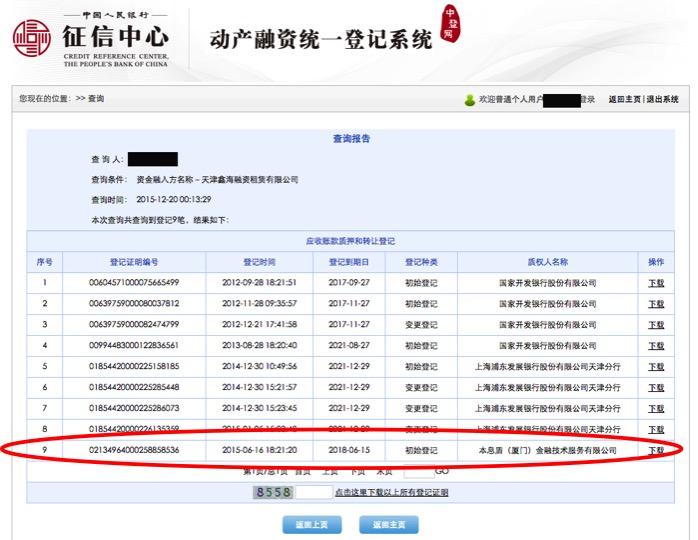Viewport: 698px width, 540px height.
Task: Click the 下页 pagination link
Action: coord(357,471)
